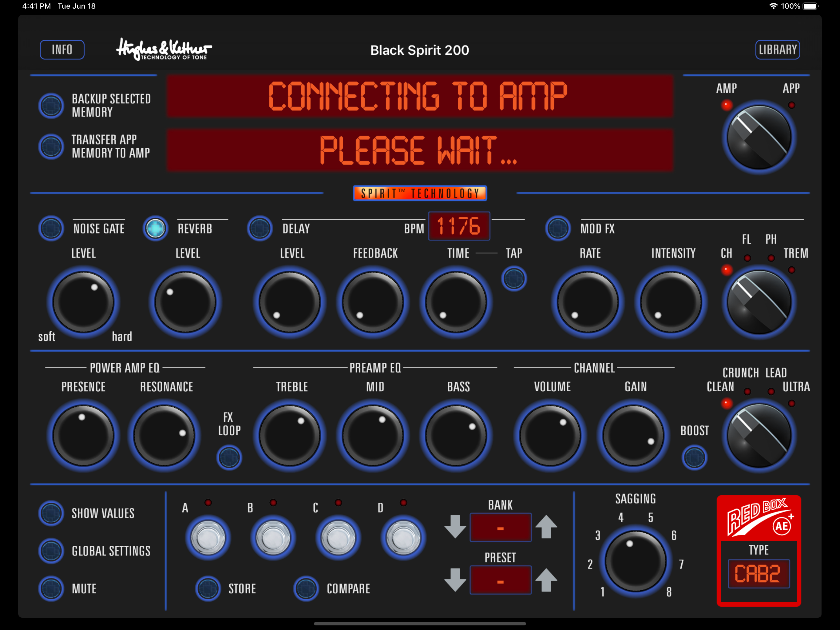Click Transfer App Memory to Amp button
The width and height of the screenshot is (840, 630).
pyautogui.click(x=51, y=146)
